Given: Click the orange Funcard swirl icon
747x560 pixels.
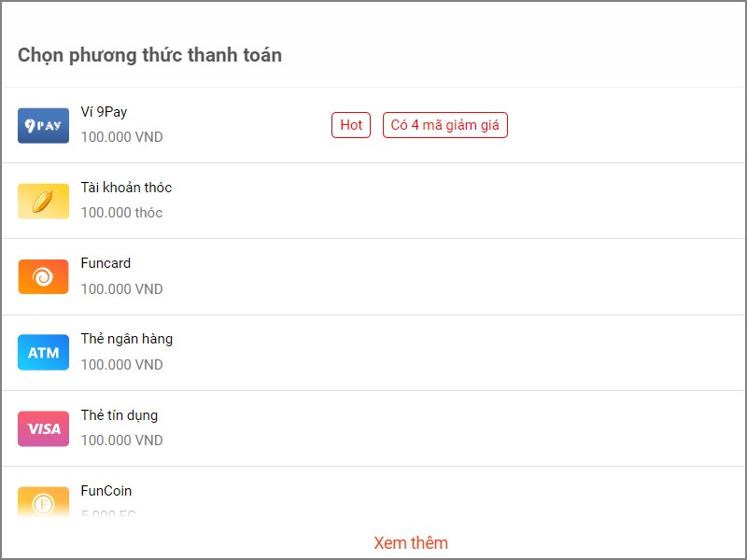Looking at the screenshot, I should 43,277.
